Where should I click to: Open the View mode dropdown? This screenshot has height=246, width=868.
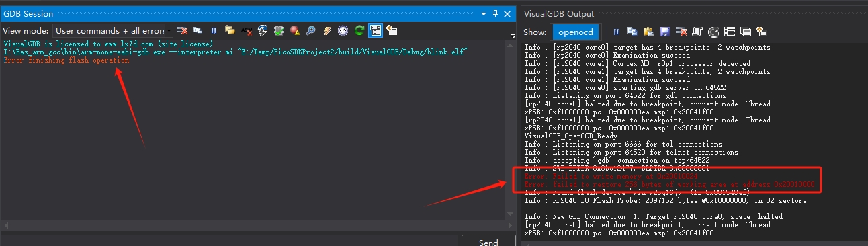point(112,30)
